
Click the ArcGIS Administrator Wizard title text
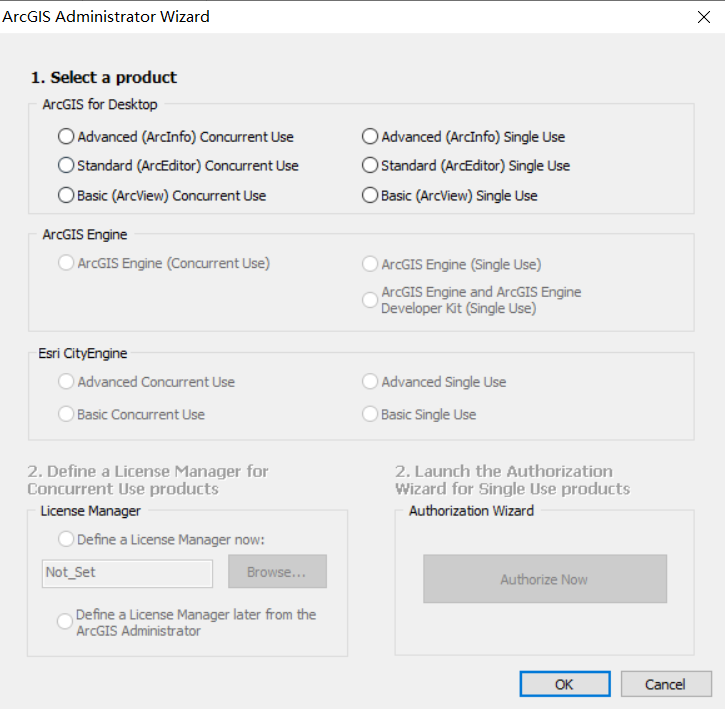pos(106,17)
